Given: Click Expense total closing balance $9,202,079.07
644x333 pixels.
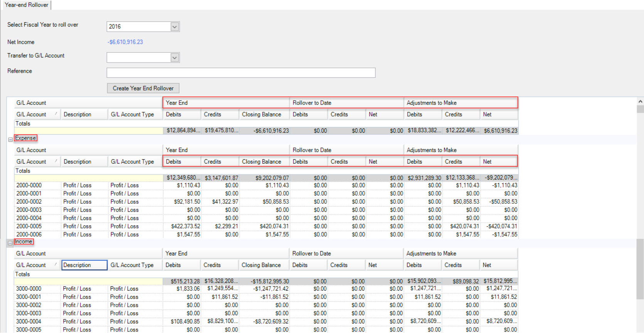Looking at the screenshot, I should click(265, 178).
